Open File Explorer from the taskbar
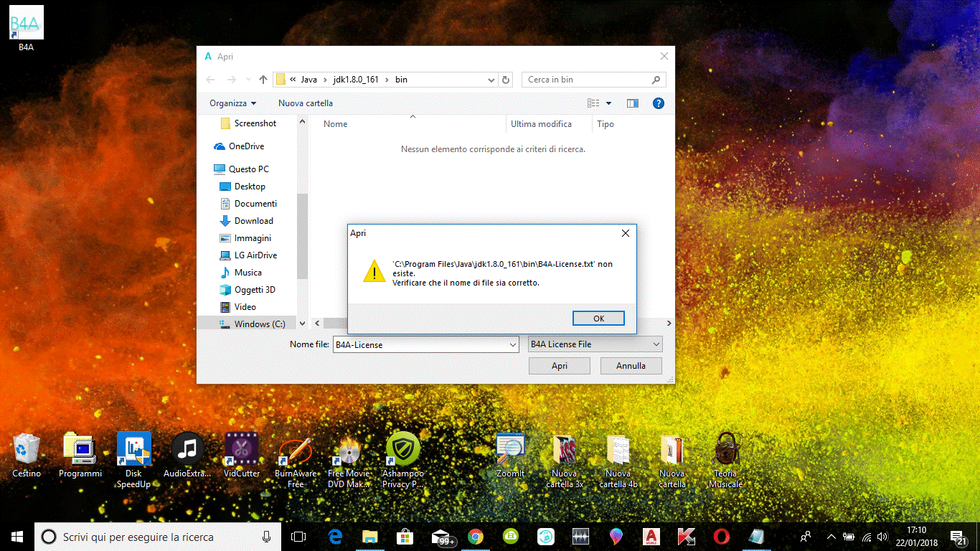Viewport: 980px width, 551px height. (369, 537)
